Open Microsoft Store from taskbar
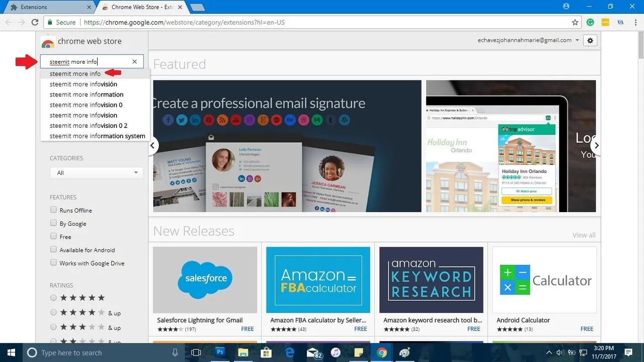Screen dimensions: 644x362 [266, 352]
